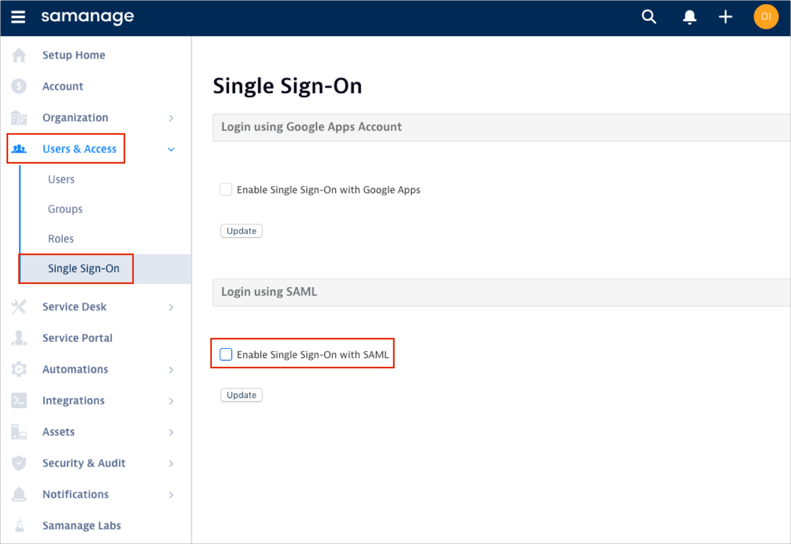Enable Single Sign-On with Google Apps checkbox
Screen dimensions: 791x544
click(226, 189)
